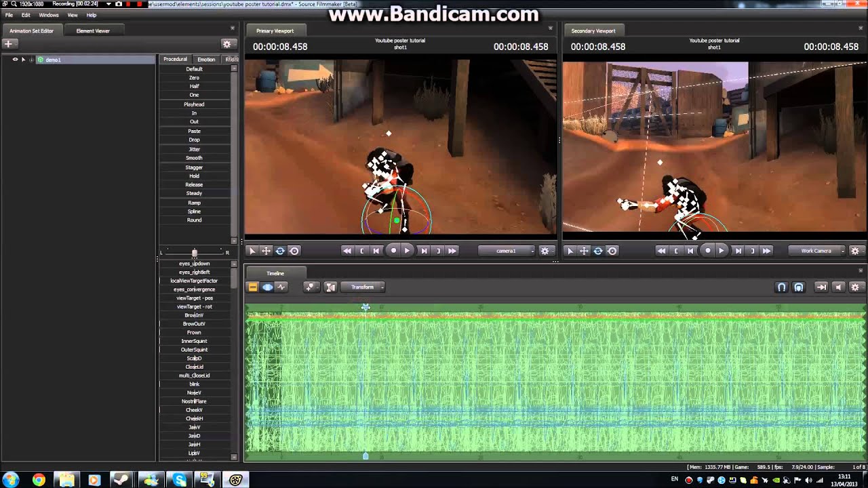
Task: Open Animation Set Editor gear settings
Action: tap(227, 43)
